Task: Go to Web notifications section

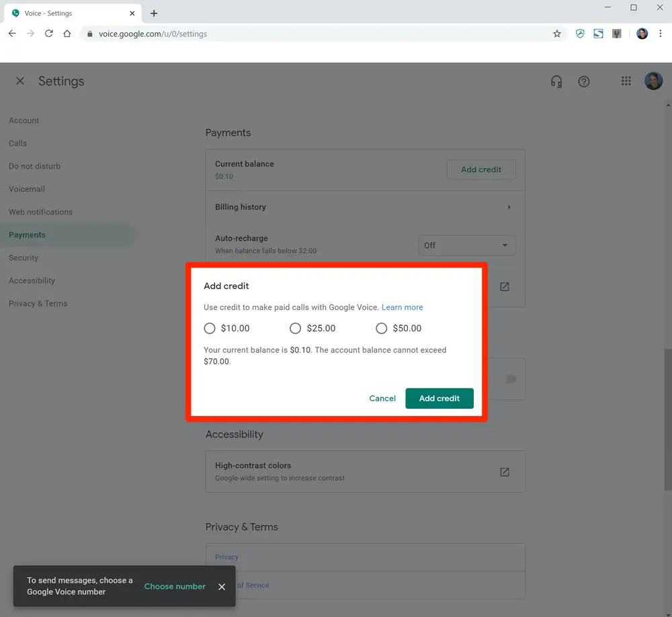Action: tap(41, 212)
